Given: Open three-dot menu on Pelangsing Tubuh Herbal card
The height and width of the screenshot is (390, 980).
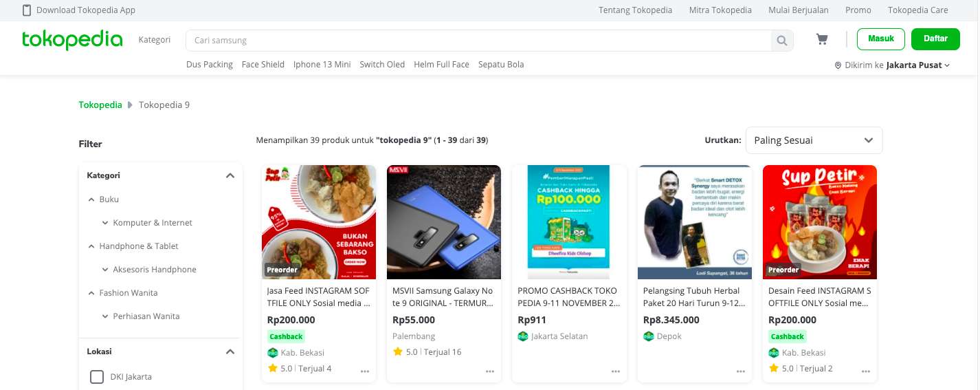Looking at the screenshot, I should pos(741,371).
